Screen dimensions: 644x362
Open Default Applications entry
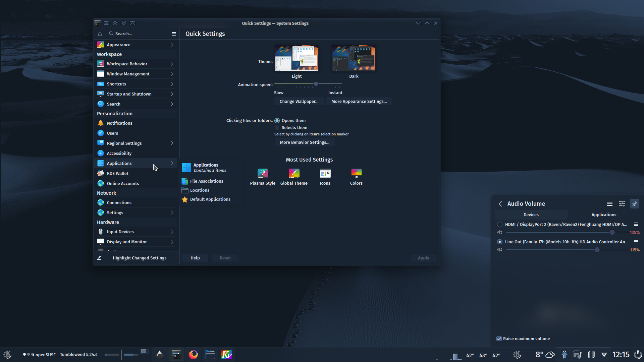206,199
